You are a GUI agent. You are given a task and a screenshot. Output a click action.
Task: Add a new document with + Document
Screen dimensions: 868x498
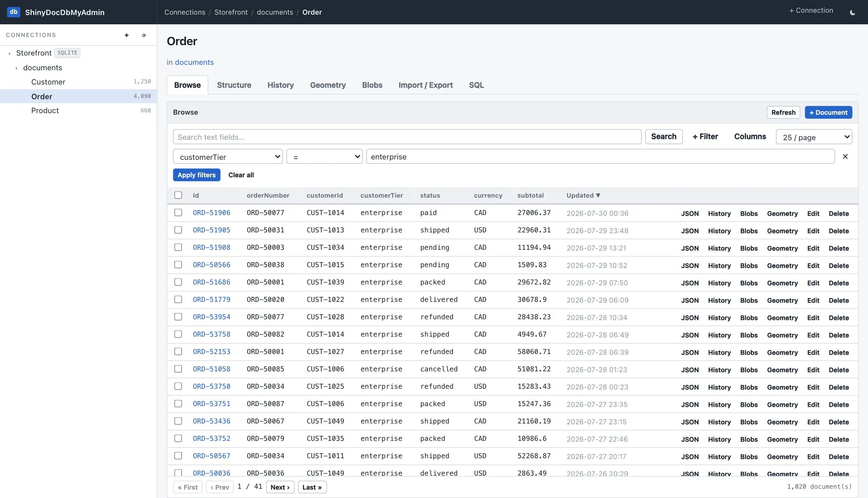828,112
